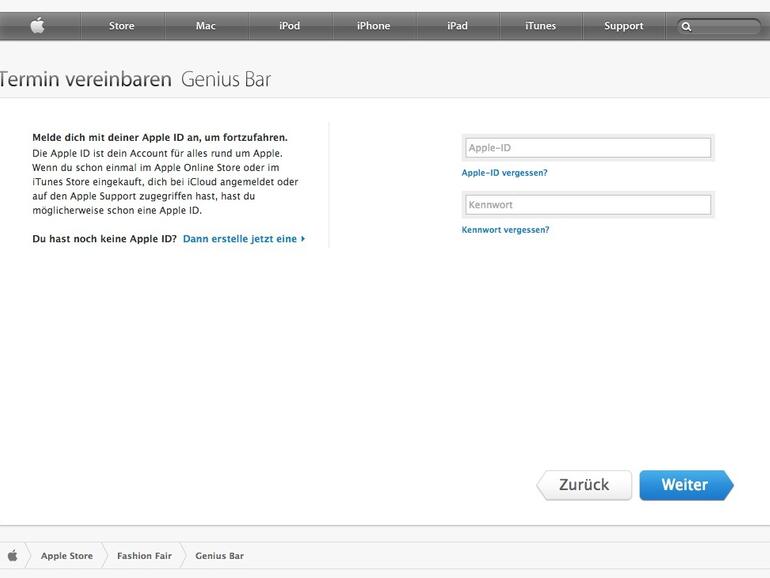The image size is (770, 578).
Task: Open the 'Apple-ID vergessen?' link
Action: 504,173
